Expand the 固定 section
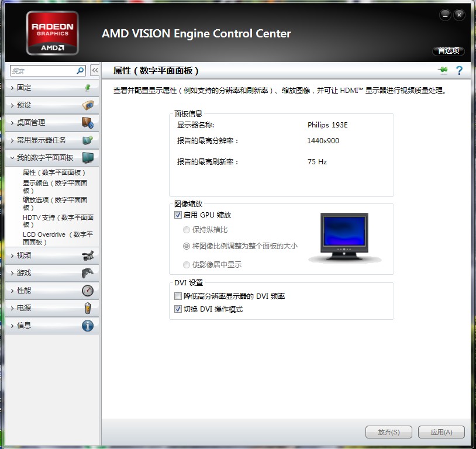The image size is (476, 449). [x=52, y=88]
